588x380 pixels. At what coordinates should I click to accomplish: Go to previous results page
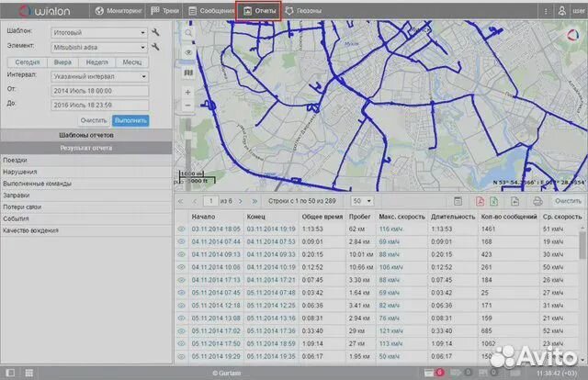click(x=195, y=201)
